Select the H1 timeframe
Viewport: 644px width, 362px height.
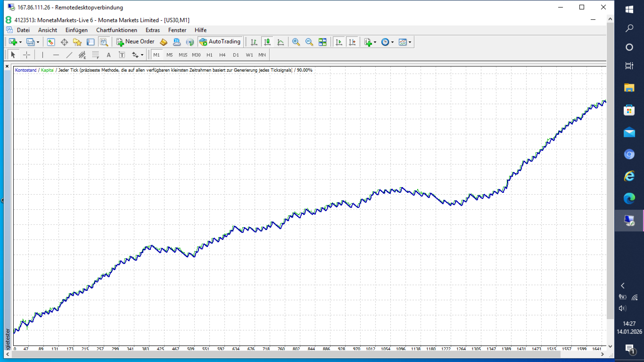tap(209, 55)
